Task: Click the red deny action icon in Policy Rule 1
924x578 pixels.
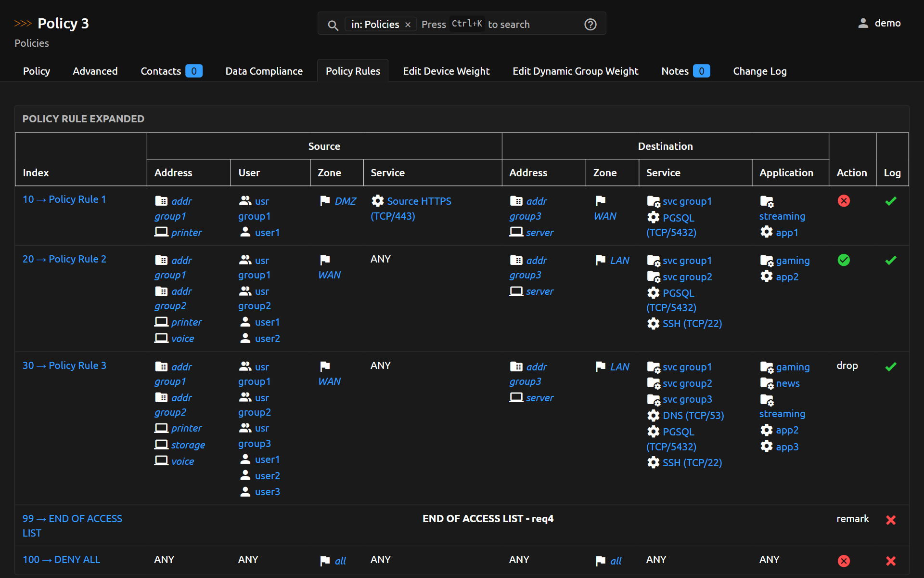Action: point(843,201)
